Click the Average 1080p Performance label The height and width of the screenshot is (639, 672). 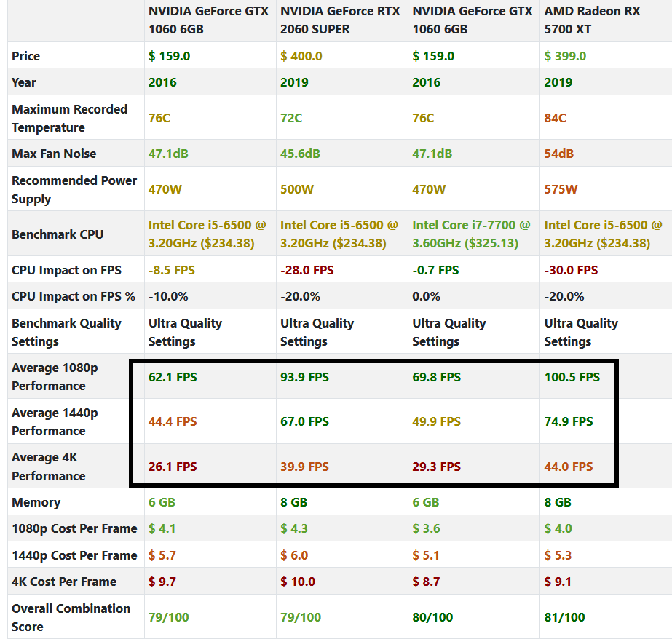(x=55, y=376)
